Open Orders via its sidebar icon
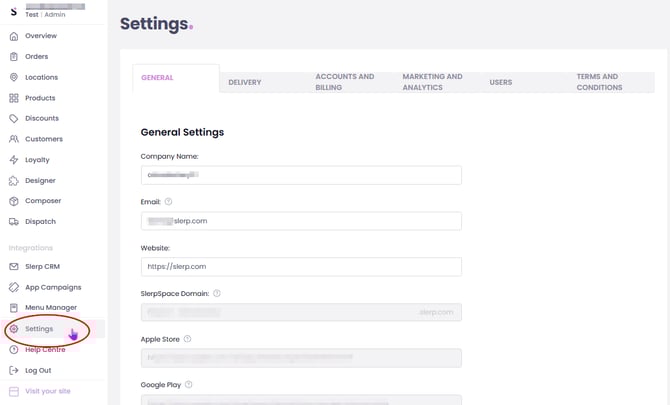670x405 pixels. [14, 57]
